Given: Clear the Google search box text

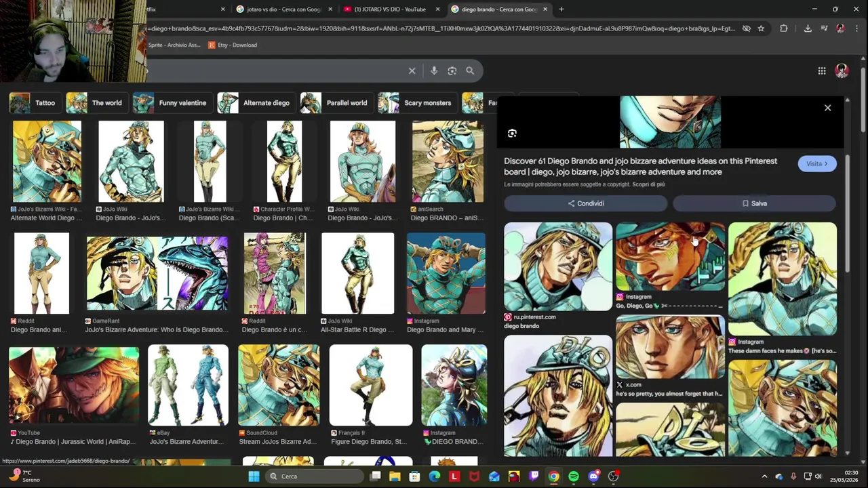Looking at the screenshot, I should 412,70.
